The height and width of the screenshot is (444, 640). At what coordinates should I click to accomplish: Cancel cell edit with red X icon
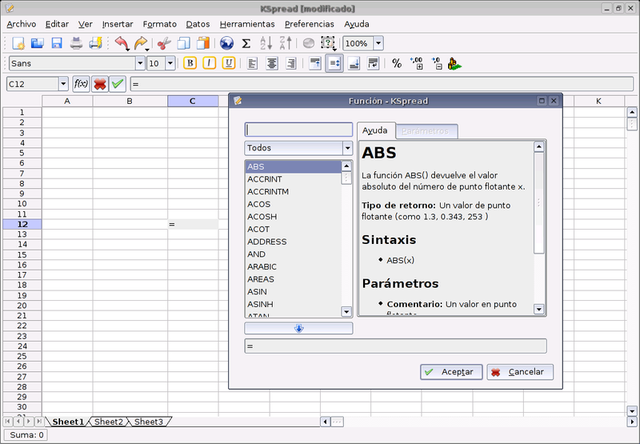[100, 84]
